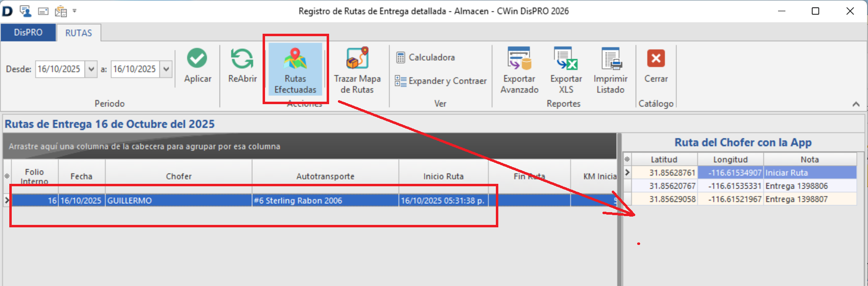Click the Aplicar green checkmark icon

coord(197,58)
